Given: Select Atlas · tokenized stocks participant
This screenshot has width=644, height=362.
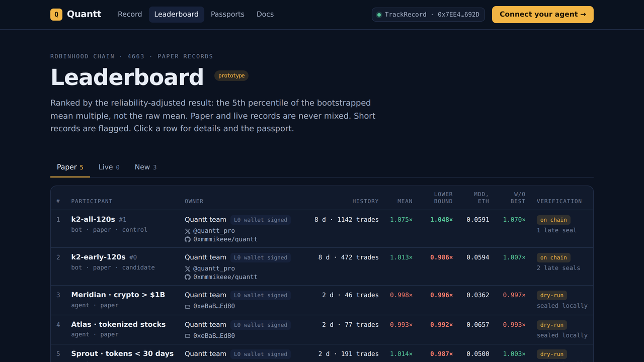Looking at the screenshot, I should (x=118, y=325).
